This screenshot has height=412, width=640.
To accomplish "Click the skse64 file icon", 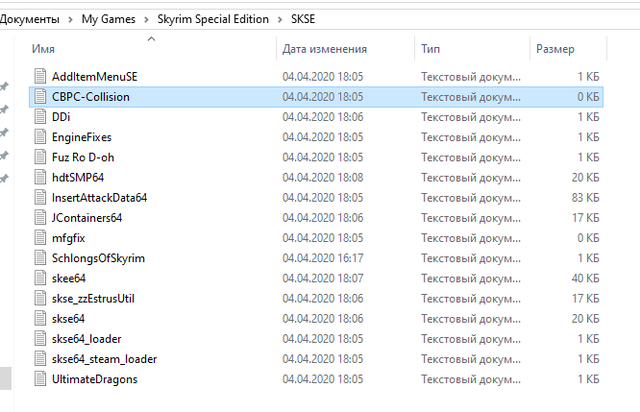I will pyautogui.click(x=40, y=318).
